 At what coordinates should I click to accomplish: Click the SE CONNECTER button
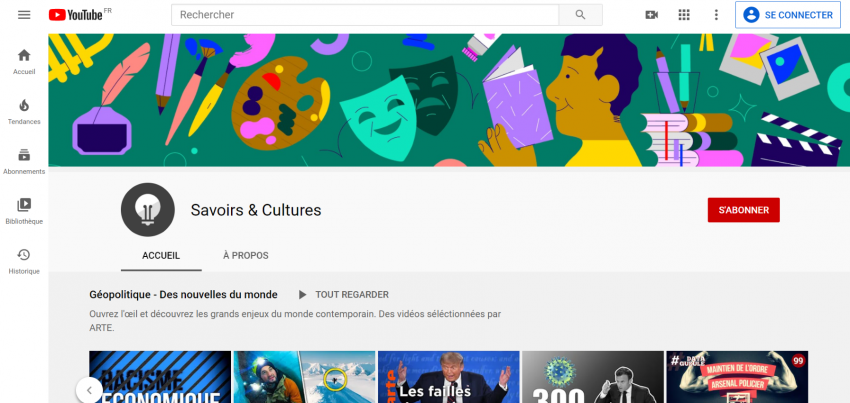[x=789, y=15]
